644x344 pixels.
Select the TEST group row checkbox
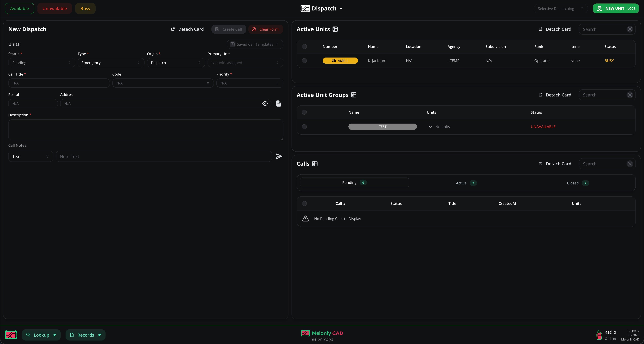(304, 127)
